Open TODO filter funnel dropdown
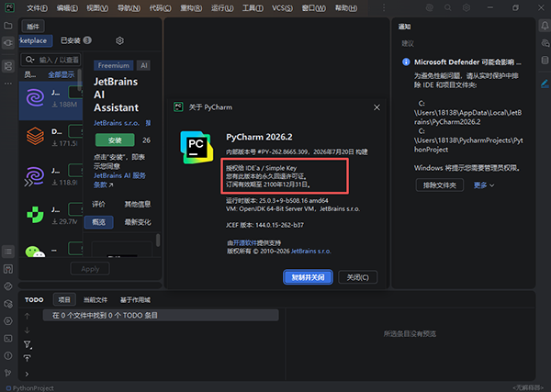This screenshot has height=392, width=551. tap(28, 344)
